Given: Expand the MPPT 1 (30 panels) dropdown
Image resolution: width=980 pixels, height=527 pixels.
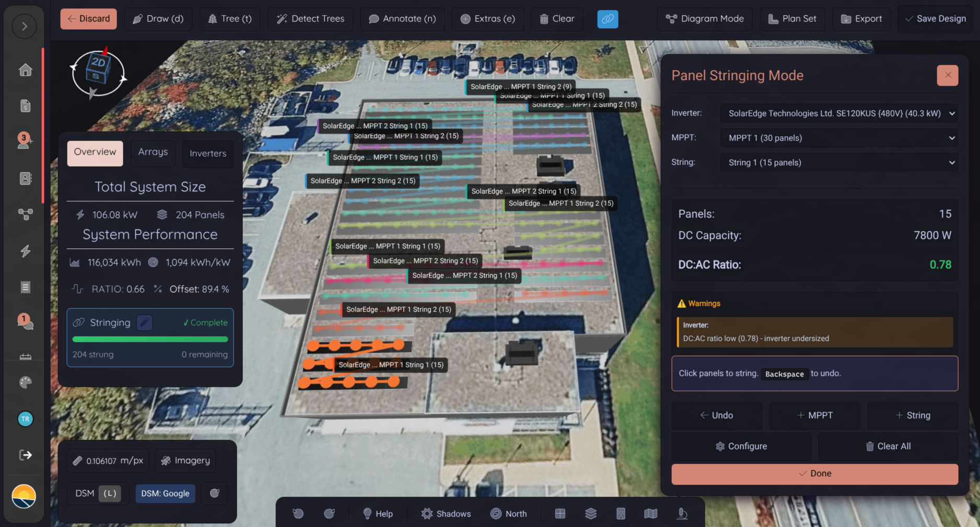Looking at the screenshot, I should point(838,138).
